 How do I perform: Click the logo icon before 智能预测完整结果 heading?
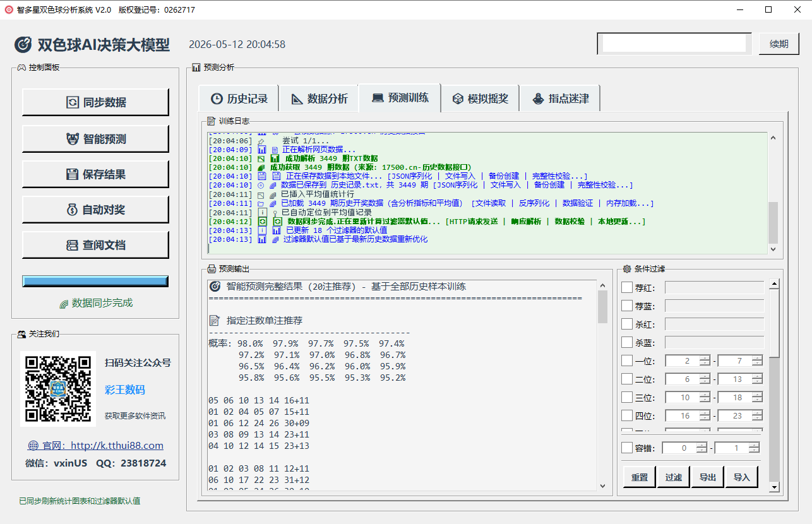(x=215, y=286)
